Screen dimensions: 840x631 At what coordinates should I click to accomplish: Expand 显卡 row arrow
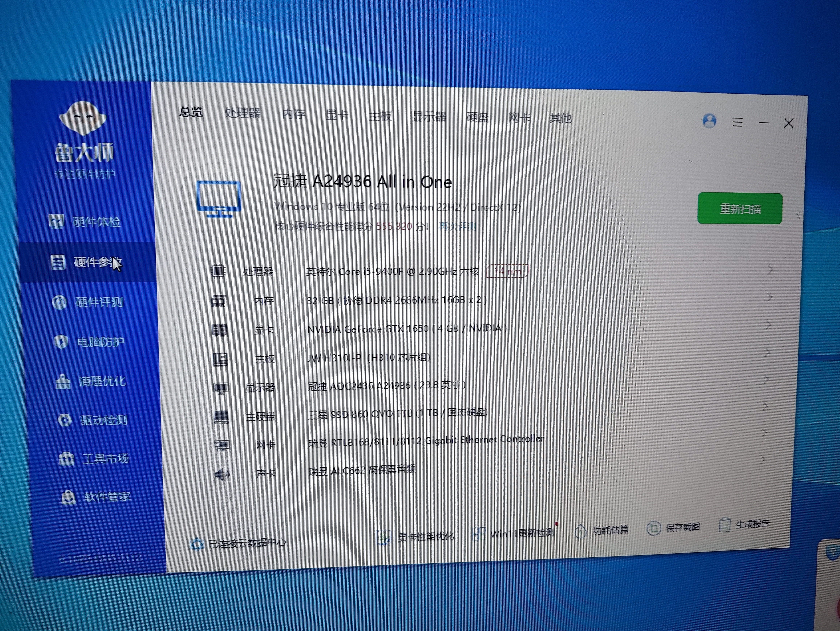[768, 325]
